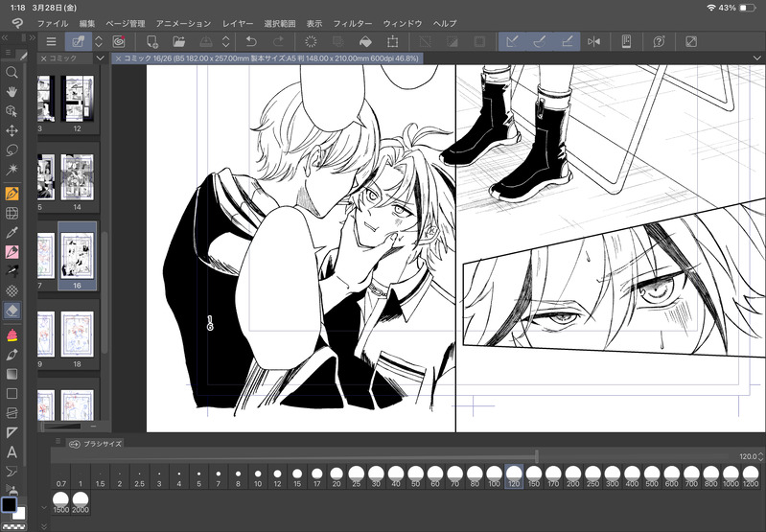766x532 pixels.
Task: Select the Decoration pattern tool
Action: pos(12,290)
